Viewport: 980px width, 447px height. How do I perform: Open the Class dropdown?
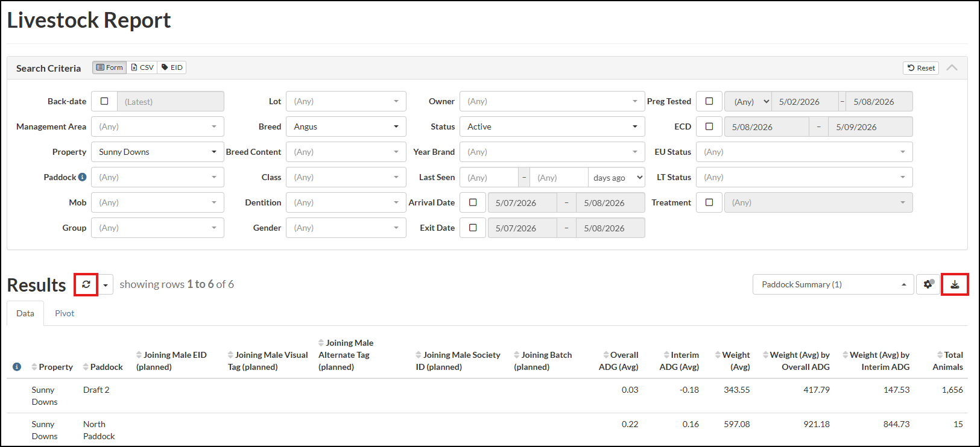[x=346, y=177]
